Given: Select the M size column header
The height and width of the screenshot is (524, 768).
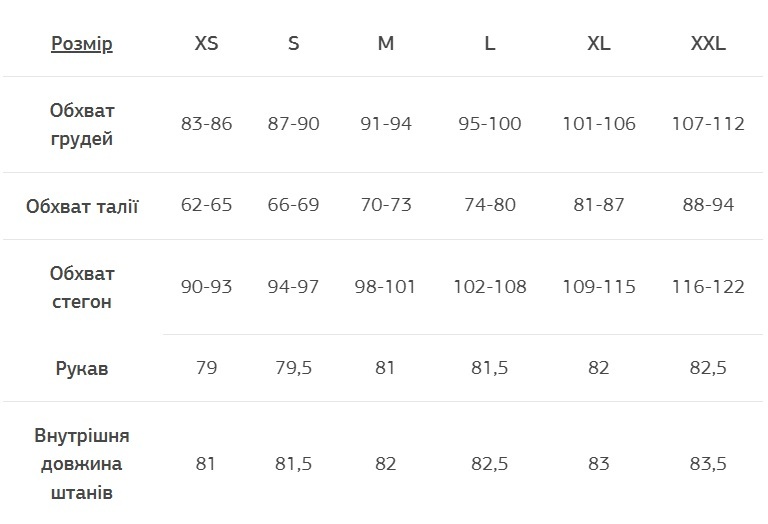Looking at the screenshot, I should tap(386, 44).
